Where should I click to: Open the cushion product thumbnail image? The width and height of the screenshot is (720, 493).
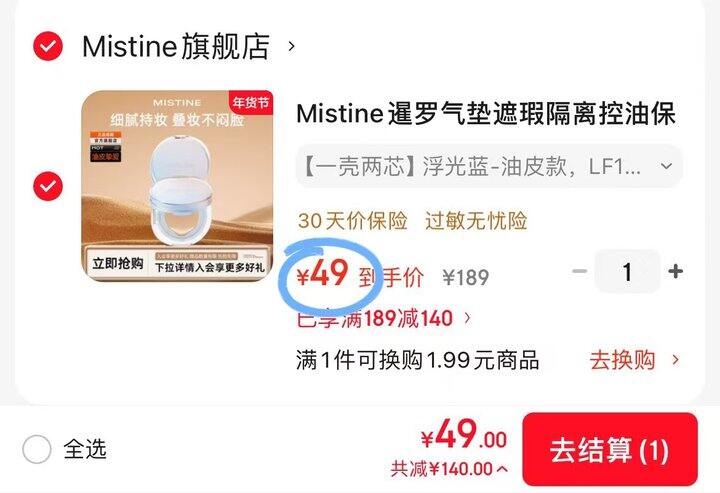point(177,186)
